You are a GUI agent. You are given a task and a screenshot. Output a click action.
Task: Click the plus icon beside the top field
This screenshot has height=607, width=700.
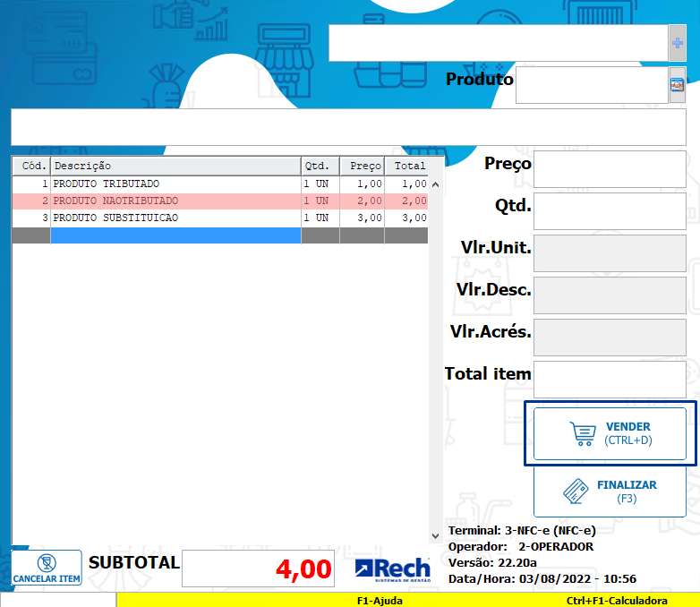[x=678, y=43]
